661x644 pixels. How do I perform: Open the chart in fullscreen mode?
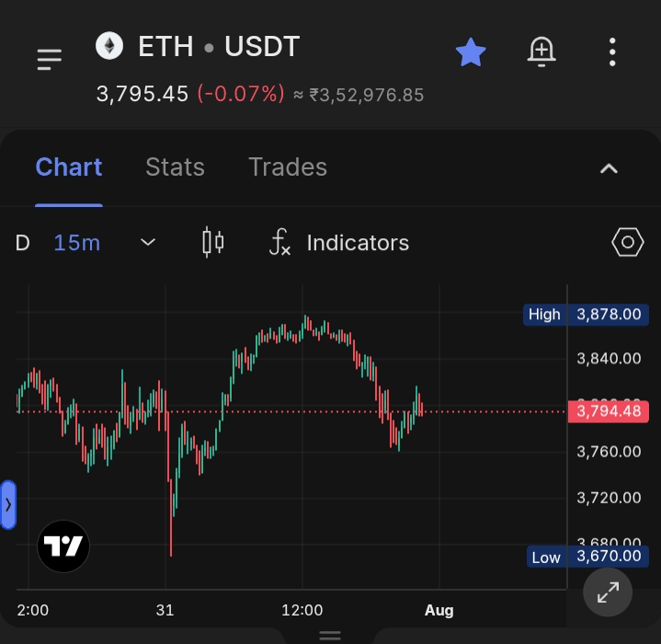point(608,592)
